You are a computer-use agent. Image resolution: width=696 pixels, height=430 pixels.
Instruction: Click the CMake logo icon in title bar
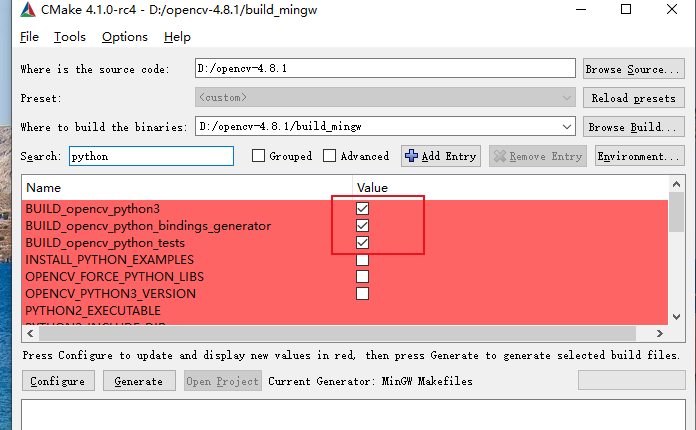tap(28, 9)
